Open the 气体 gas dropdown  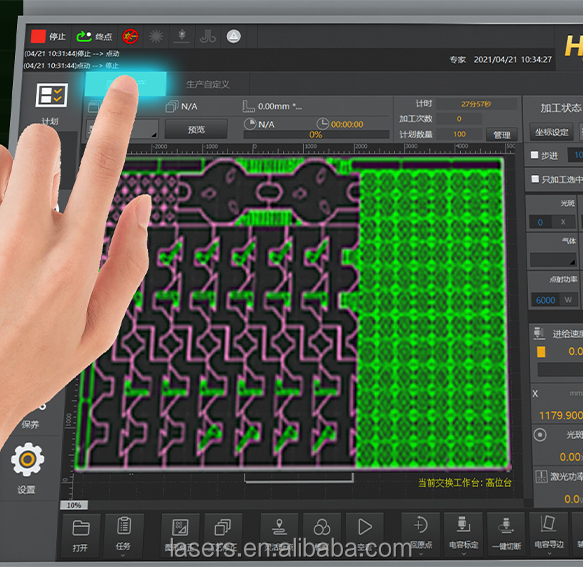click(553, 260)
